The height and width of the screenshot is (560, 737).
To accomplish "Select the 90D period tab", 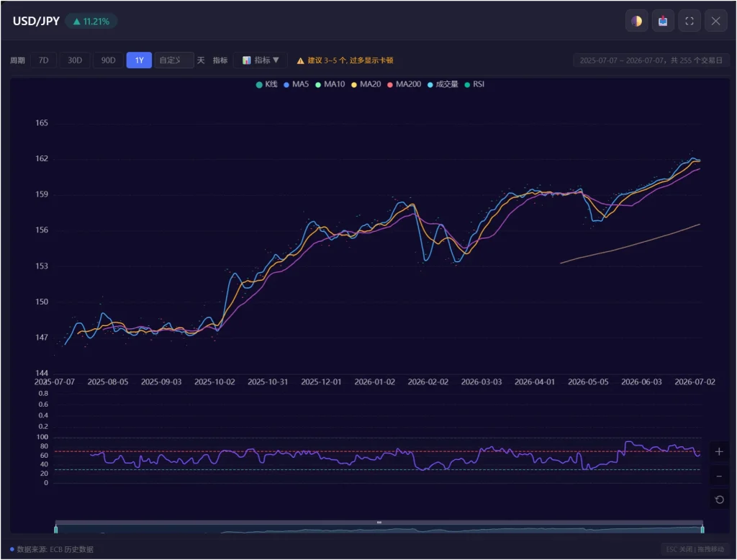I will click(108, 60).
